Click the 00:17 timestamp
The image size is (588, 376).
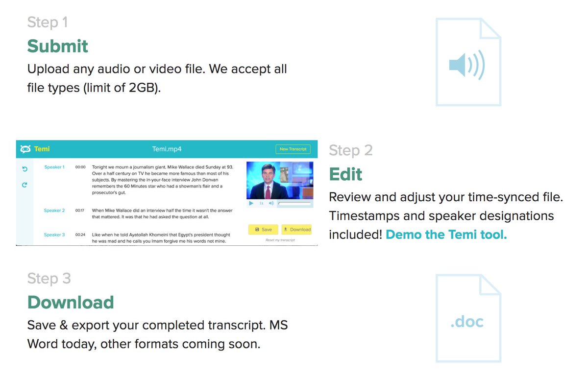(80, 211)
